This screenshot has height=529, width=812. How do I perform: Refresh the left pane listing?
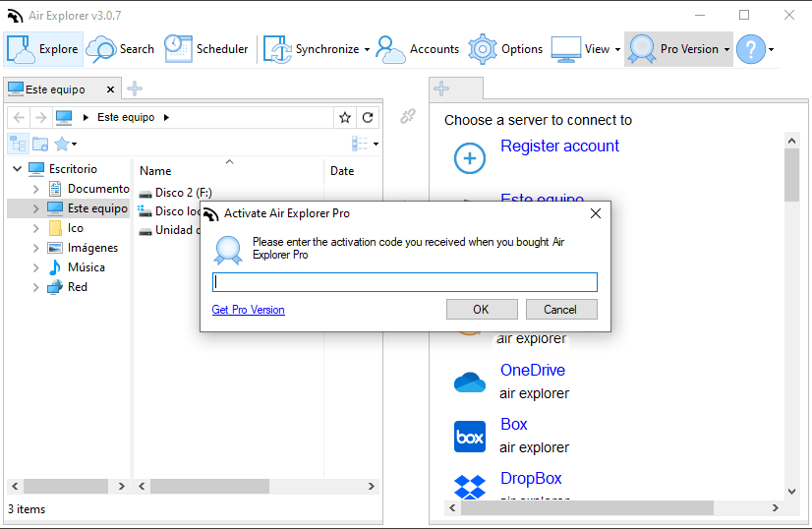(x=368, y=118)
